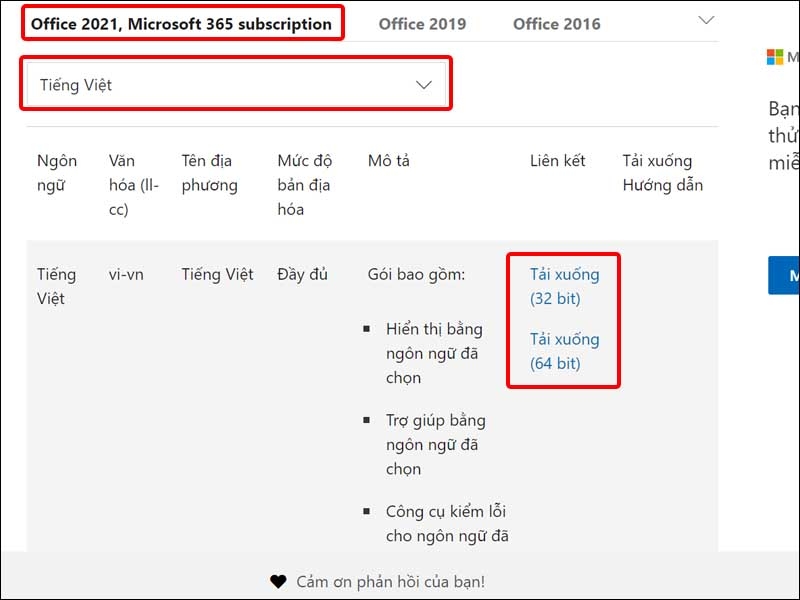
Task: Click the Mô tả column header
Action: click(388, 161)
